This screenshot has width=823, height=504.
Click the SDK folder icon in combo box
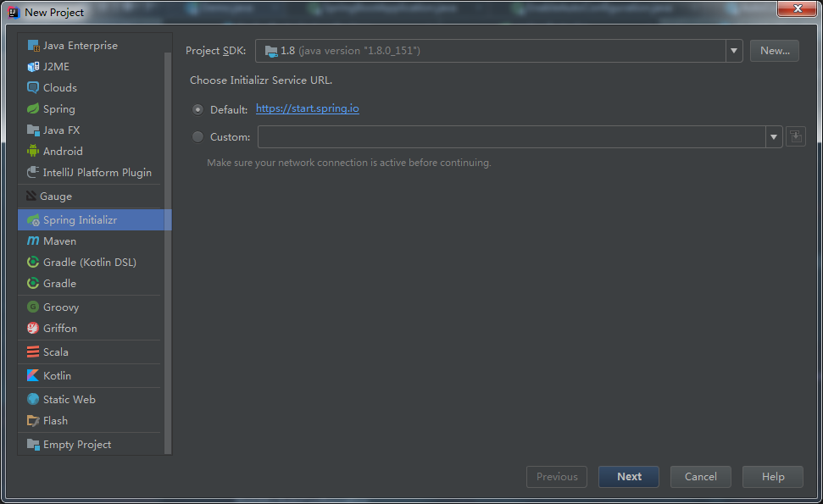click(x=271, y=51)
